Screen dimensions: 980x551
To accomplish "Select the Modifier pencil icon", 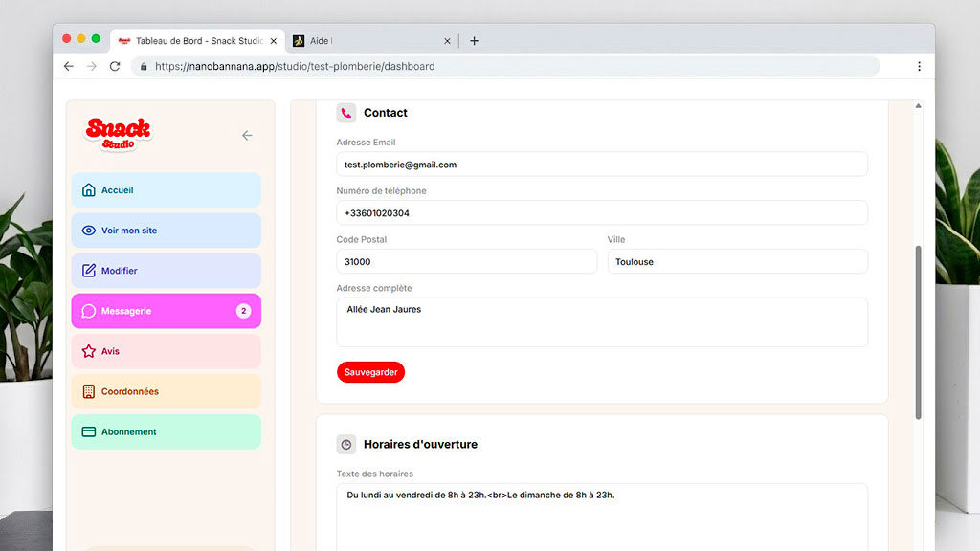I will point(89,271).
